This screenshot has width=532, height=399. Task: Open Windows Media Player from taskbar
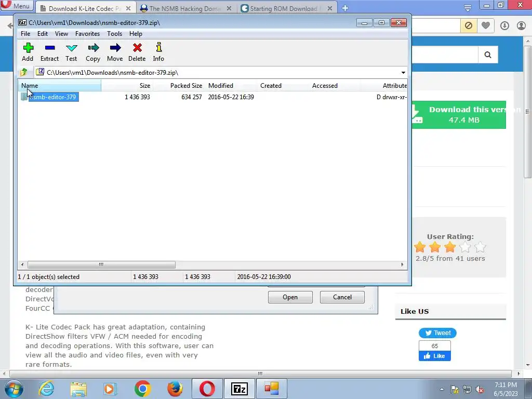click(x=110, y=389)
